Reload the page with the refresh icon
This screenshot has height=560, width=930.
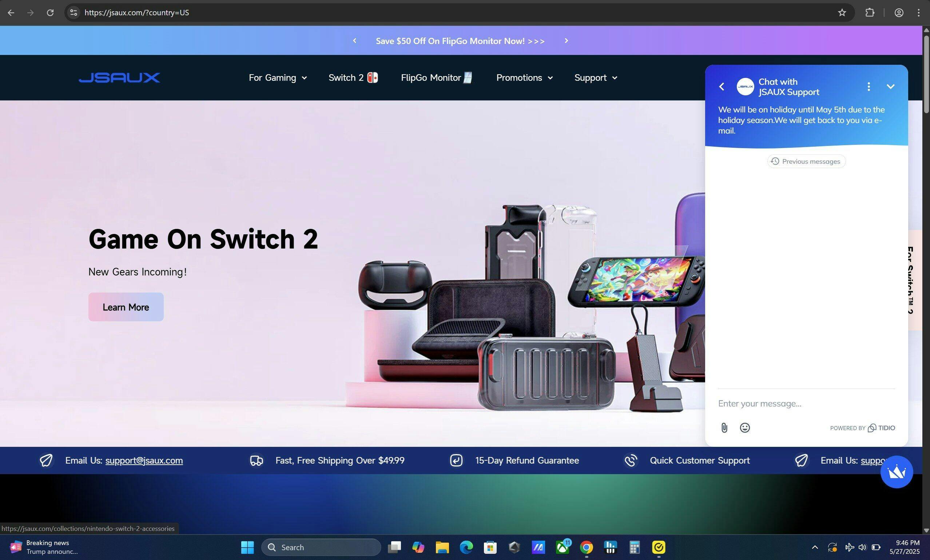[50, 13]
